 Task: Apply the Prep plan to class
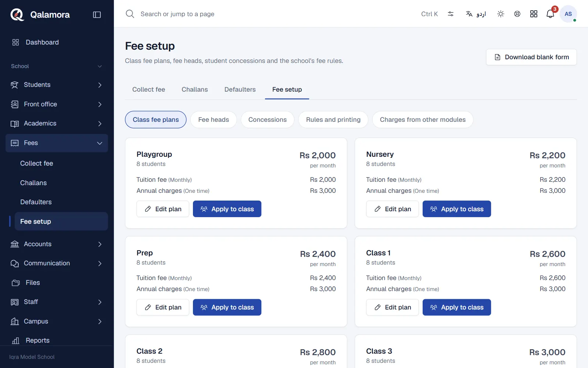coord(227,307)
